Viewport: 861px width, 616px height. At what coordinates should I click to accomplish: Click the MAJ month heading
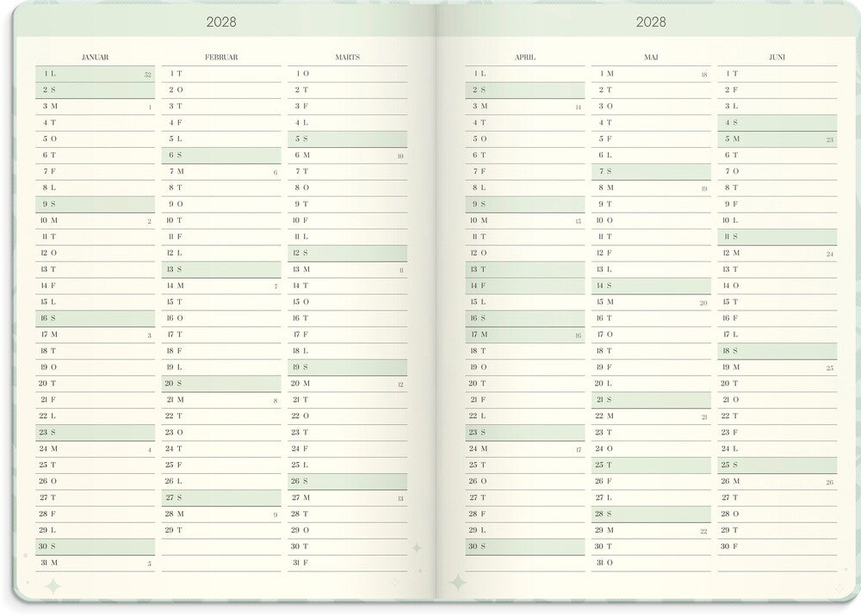[x=651, y=57]
